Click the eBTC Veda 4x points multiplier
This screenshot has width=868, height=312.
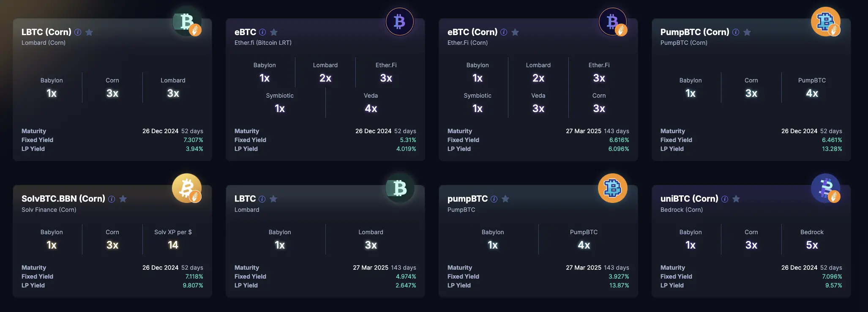click(x=371, y=109)
